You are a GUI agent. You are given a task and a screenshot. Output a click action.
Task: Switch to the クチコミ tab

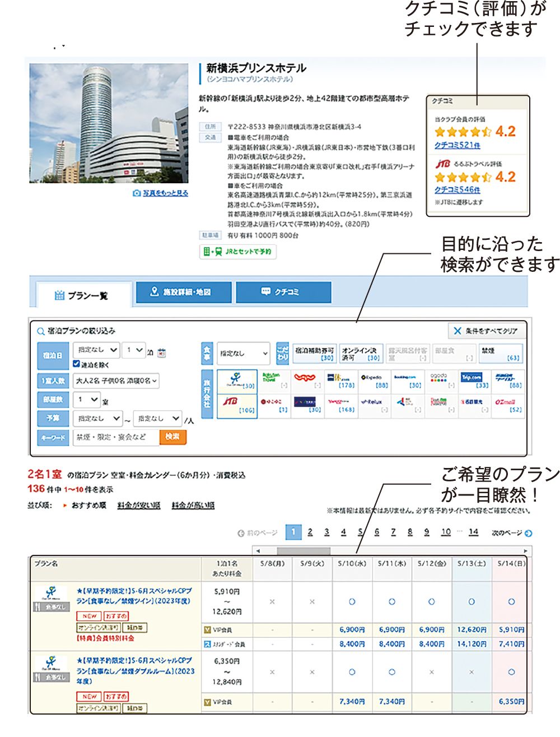click(283, 292)
